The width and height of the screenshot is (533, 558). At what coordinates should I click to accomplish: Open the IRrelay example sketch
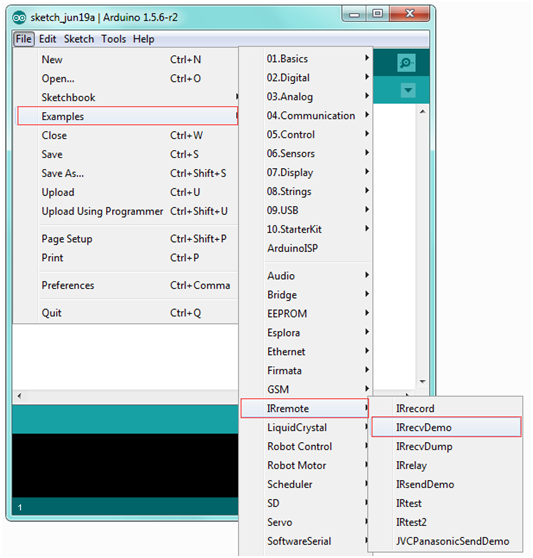[446, 465]
